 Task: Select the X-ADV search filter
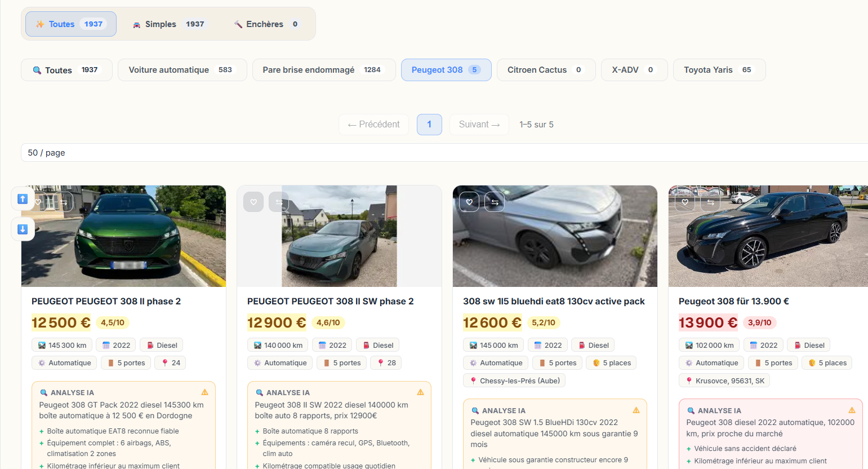[634, 70]
